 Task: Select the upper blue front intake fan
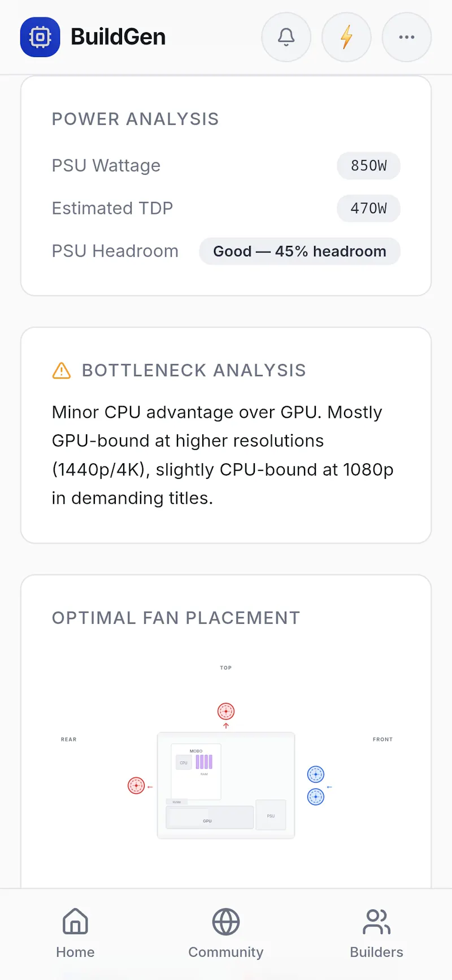coord(316,774)
